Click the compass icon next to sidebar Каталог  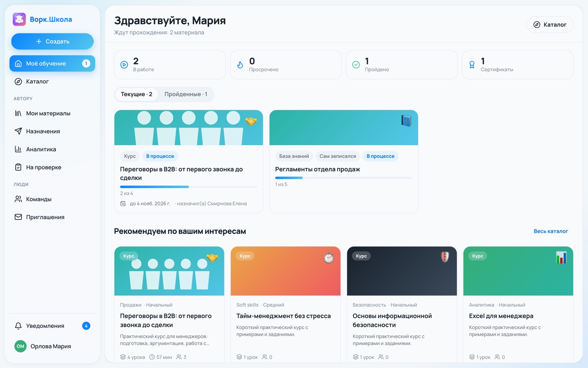18,81
